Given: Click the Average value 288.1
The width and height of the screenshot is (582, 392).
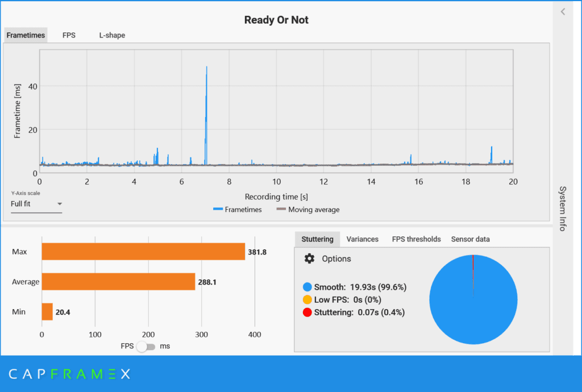Looking at the screenshot, I should point(207,282).
